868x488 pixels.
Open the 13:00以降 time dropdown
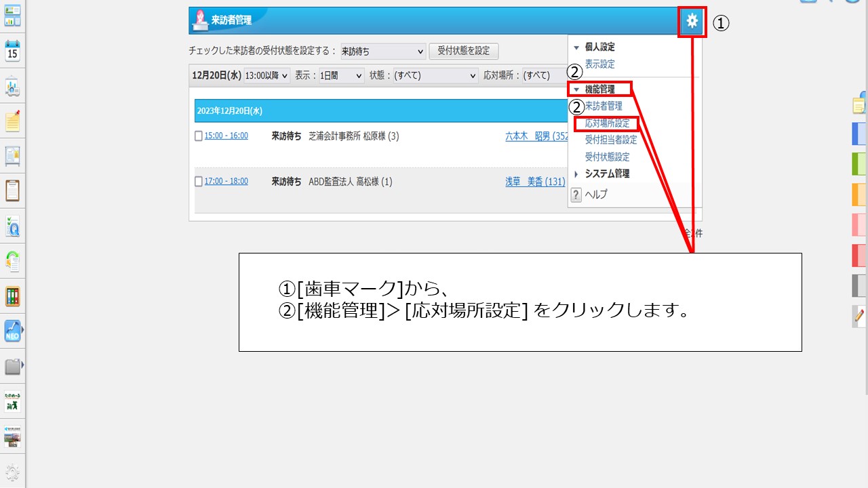click(267, 76)
